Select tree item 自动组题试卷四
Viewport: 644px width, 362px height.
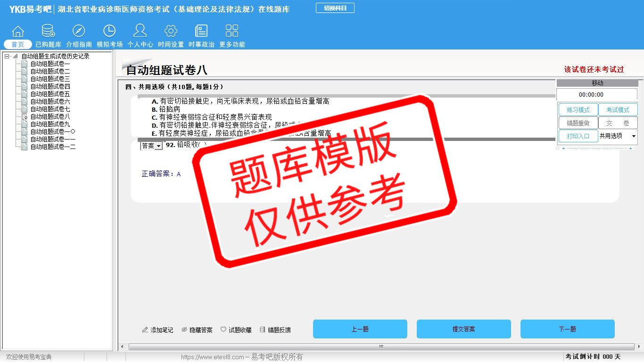coord(50,86)
